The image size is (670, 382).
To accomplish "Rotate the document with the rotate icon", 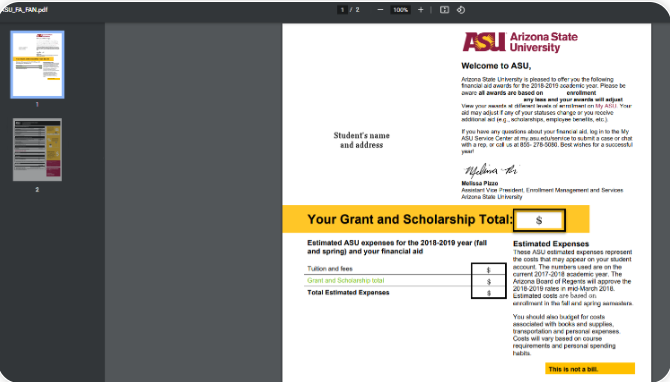I will pos(461,10).
